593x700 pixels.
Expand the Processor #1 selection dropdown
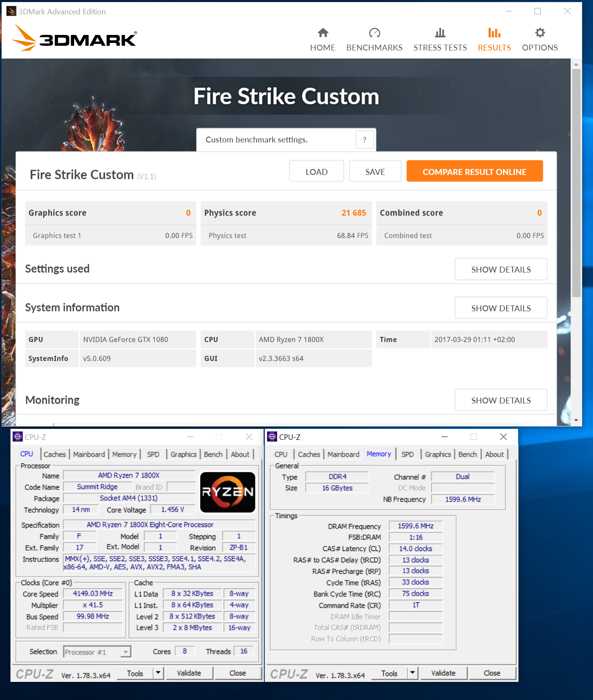pyautogui.click(x=126, y=652)
